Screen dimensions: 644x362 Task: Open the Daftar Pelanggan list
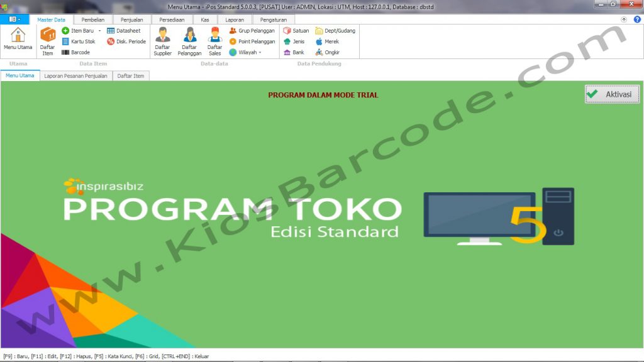[189, 41]
